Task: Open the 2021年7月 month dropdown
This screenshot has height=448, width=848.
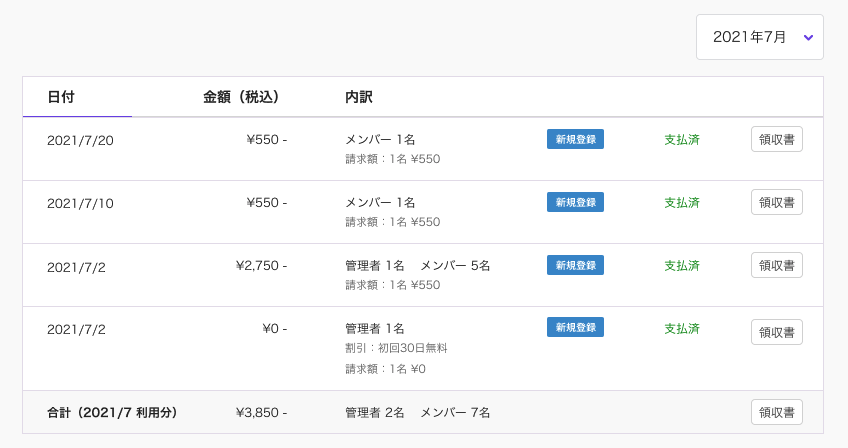Action: 759,37
